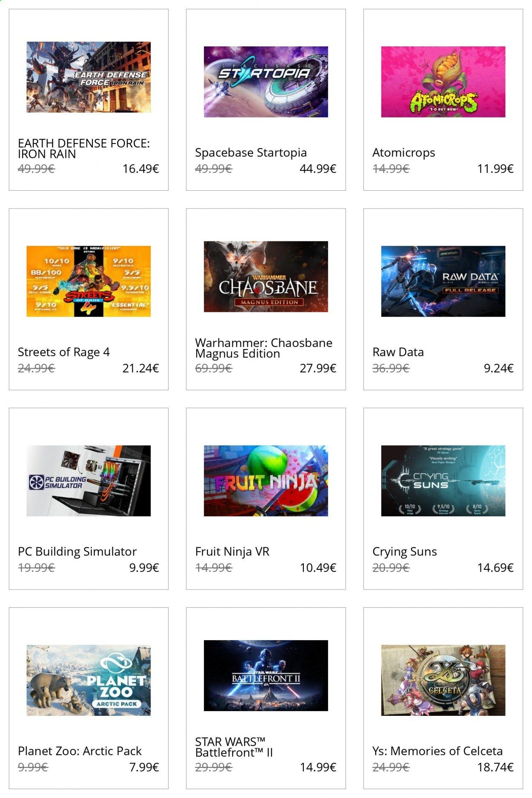Open the Crying Suns game artwork
This screenshot has height=798, width=532.
coord(443,481)
